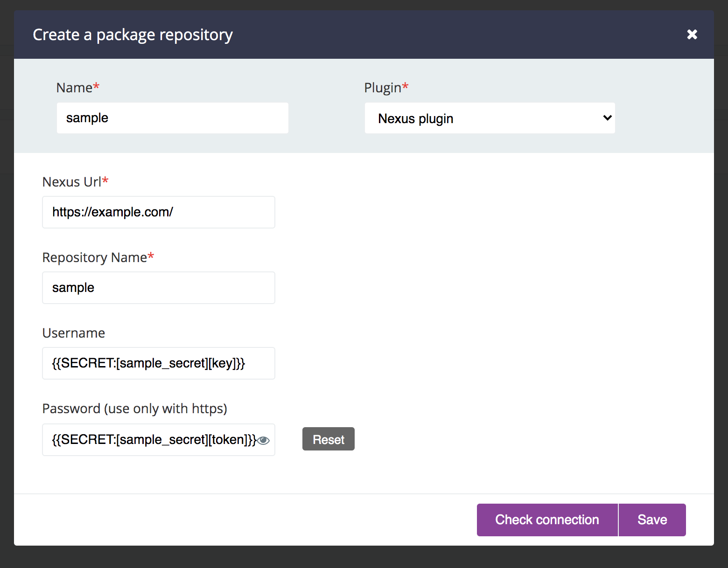This screenshot has width=728, height=568.
Task: Click the Repository Name label
Action: (98, 257)
